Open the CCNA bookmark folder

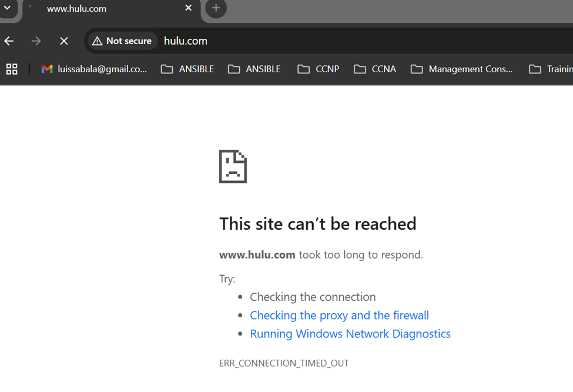click(375, 69)
